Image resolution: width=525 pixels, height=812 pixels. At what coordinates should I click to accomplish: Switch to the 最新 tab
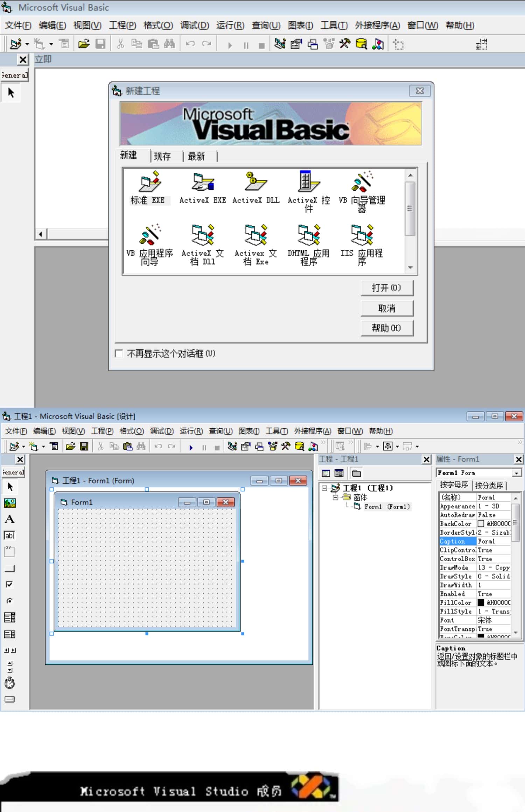(196, 156)
